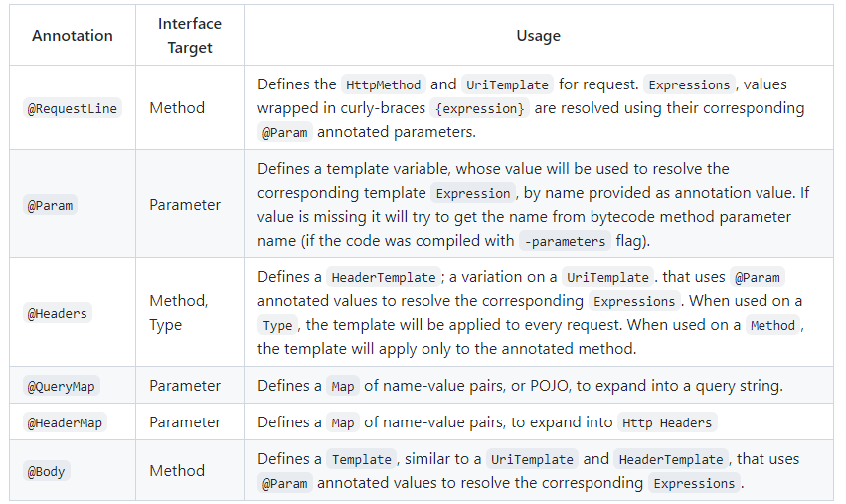Click the @Body annotation code label
This screenshot has height=504, width=846.
tap(48, 471)
